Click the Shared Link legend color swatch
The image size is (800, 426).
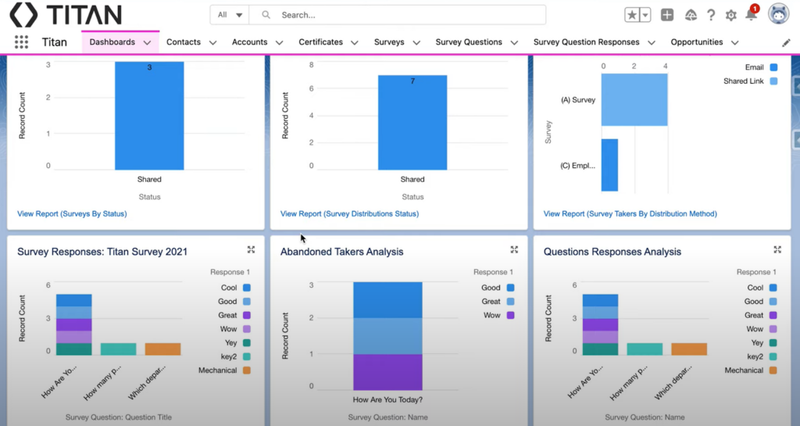coord(773,81)
